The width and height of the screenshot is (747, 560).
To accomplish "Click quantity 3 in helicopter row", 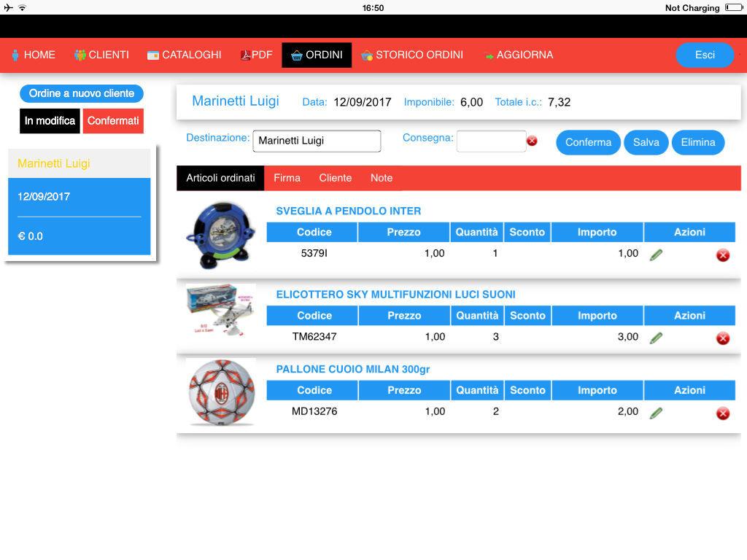I will coord(495,337).
